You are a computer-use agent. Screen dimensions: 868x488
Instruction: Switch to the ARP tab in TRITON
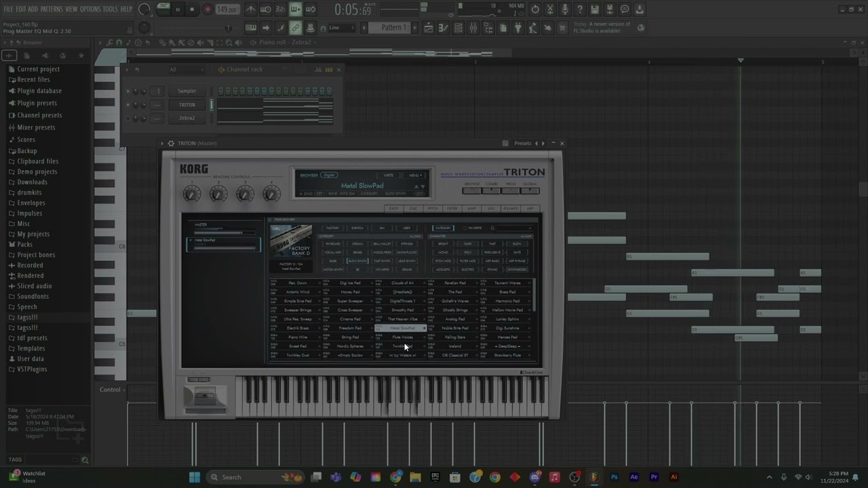530,209
